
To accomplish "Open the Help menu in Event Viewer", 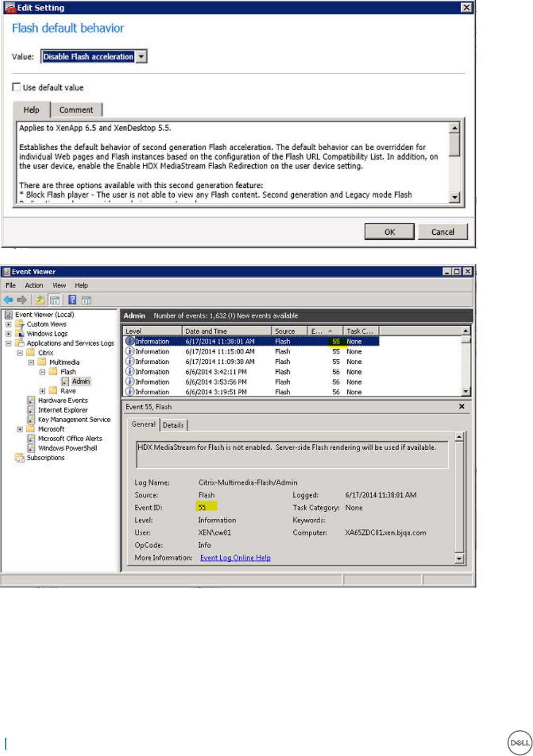I will tap(81, 285).
